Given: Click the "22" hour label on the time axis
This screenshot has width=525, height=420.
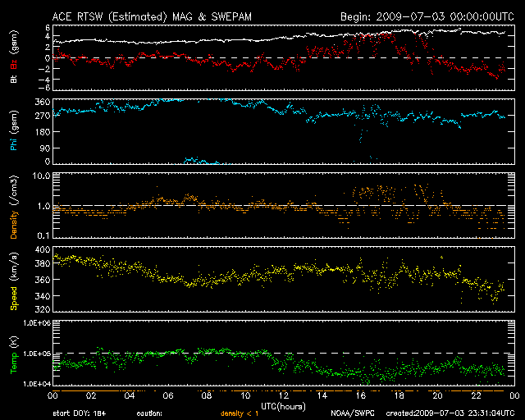Looking at the screenshot, I should [x=477, y=395].
